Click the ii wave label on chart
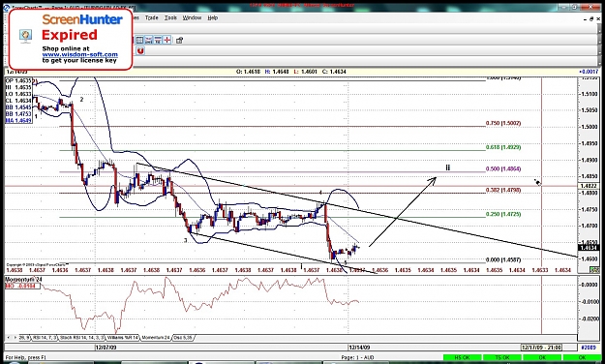605x364 pixels. click(447, 167)
